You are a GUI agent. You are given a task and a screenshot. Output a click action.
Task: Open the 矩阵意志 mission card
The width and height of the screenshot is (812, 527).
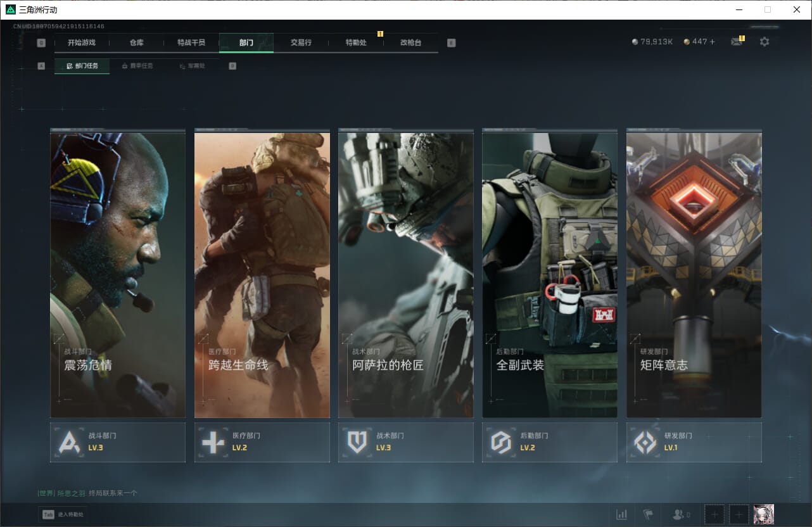(x=694, y=275)
